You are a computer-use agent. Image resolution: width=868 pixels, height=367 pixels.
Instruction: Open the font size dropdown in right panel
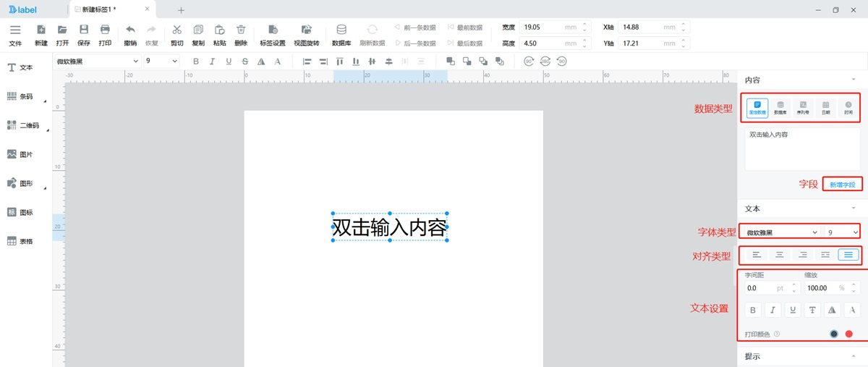point(843,232)
